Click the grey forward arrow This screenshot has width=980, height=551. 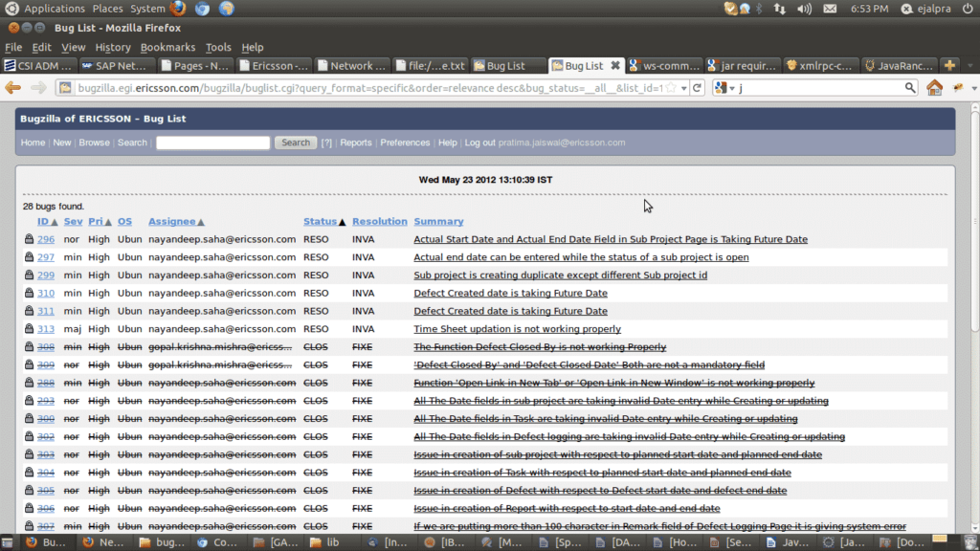(x=38, y=88)
